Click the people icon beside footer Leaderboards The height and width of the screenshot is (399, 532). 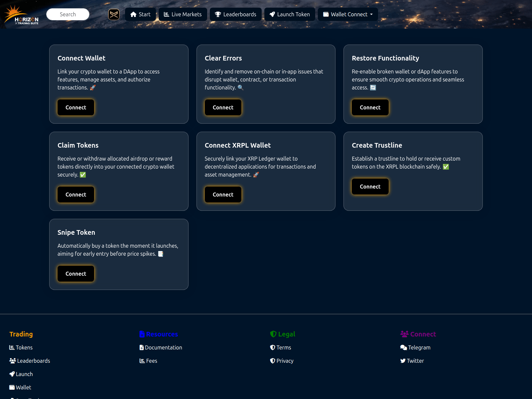[13, 361]
